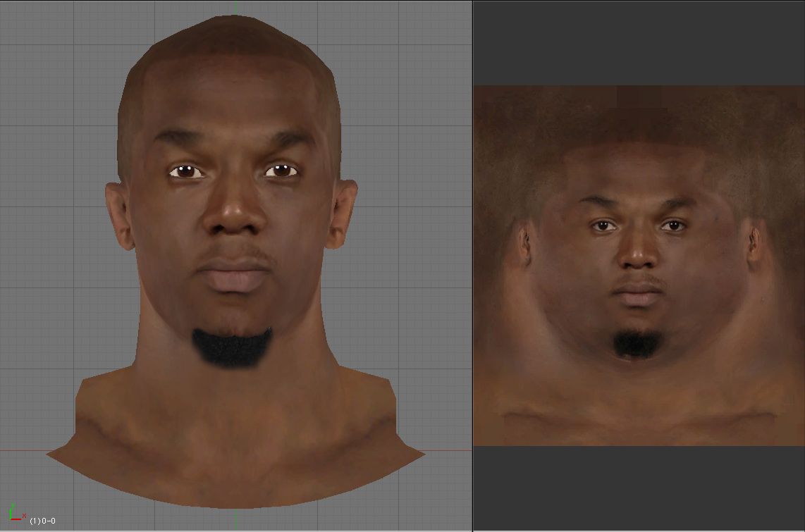Screen dimensions: 805x532
Task: Click the divider between viewport and image editor
Action: [x=472, y=266]
